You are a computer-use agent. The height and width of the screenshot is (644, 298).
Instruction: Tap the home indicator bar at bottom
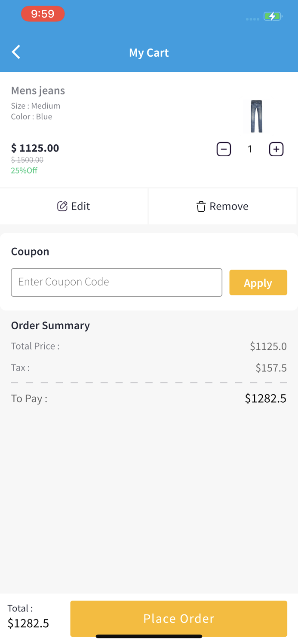pos(149,637)
